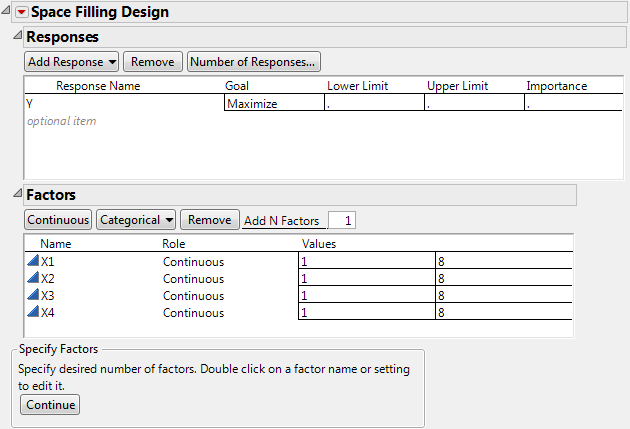
Task: Click Remove button in Responses
Action: pos(152,62)
